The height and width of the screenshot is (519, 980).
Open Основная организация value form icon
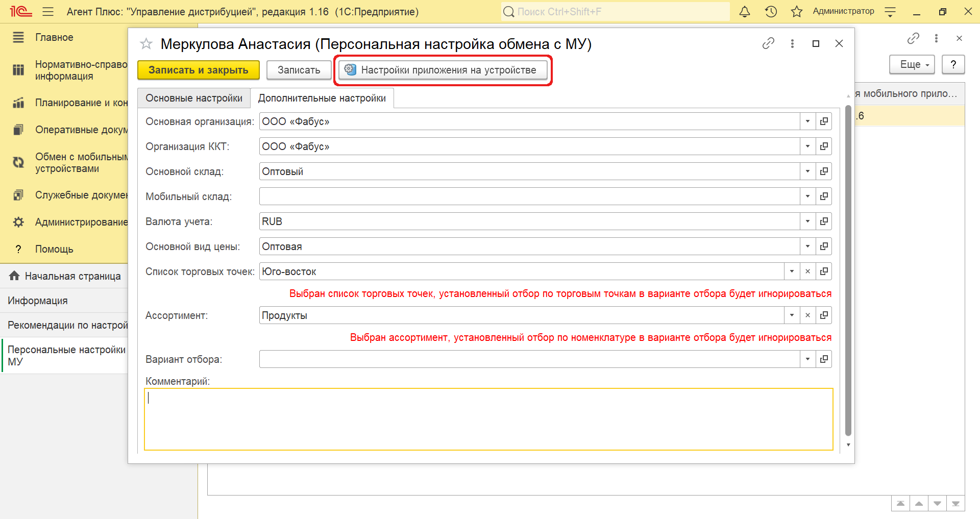coord(824,121)
